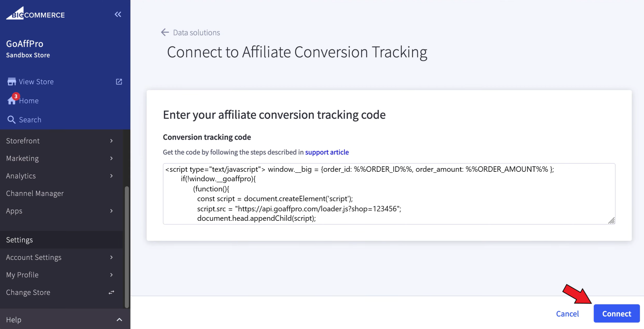Open the Apps menu item

(14, 211)
